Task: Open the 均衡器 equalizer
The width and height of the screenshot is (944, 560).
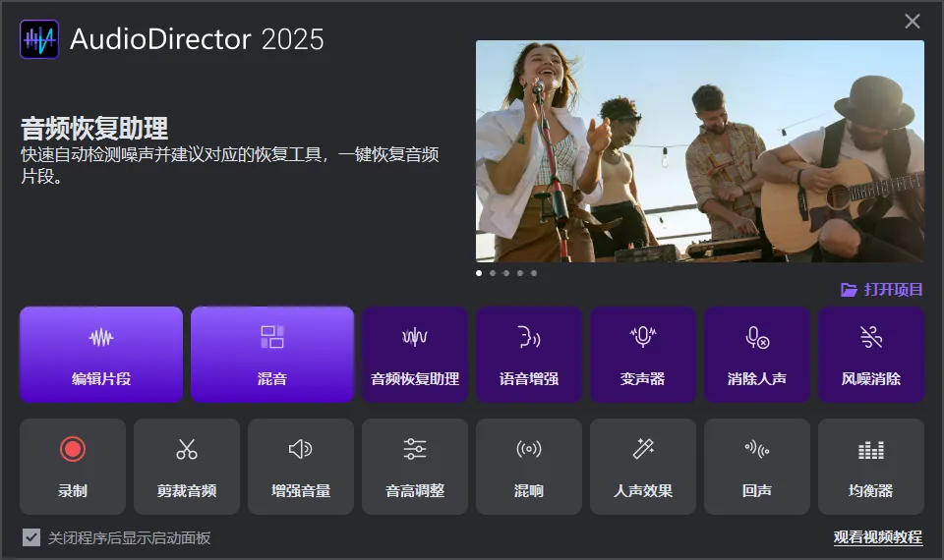Action: tap(871, 467)
